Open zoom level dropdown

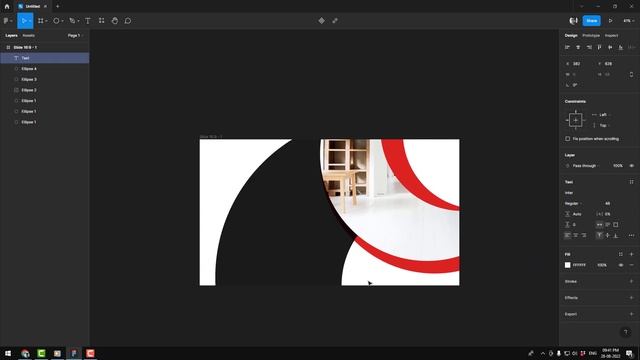[628, 21]
